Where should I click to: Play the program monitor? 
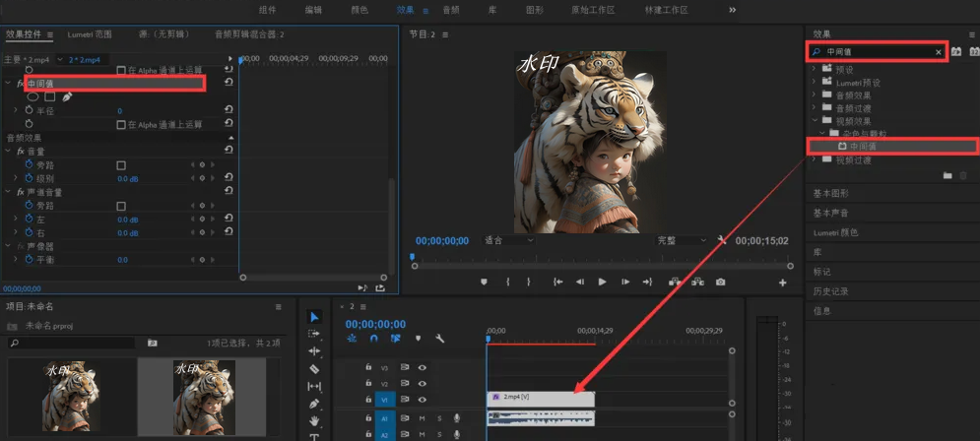(602, 283)
